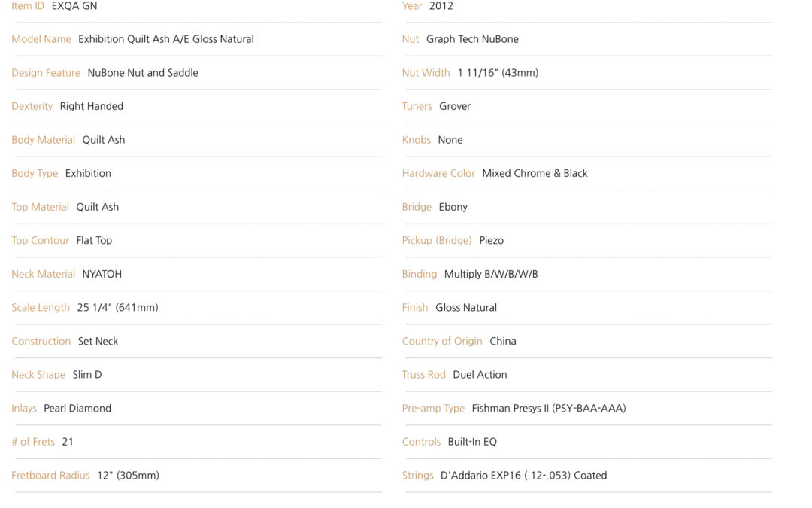Click the Pickup (Bridge) label

click(x=437, y=241)
